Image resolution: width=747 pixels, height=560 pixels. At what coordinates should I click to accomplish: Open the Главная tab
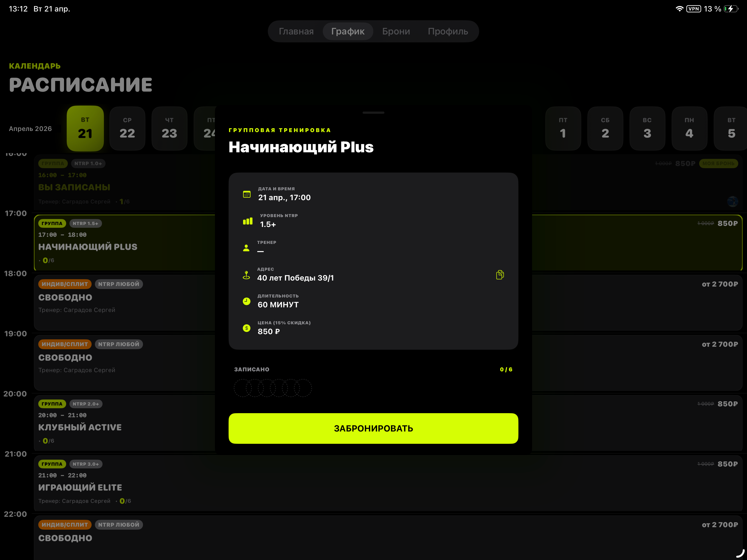(x=296, y=31)
